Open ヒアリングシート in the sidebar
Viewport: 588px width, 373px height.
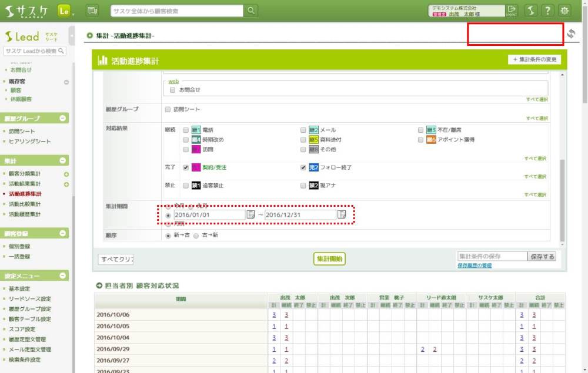[x=29, y=142]
